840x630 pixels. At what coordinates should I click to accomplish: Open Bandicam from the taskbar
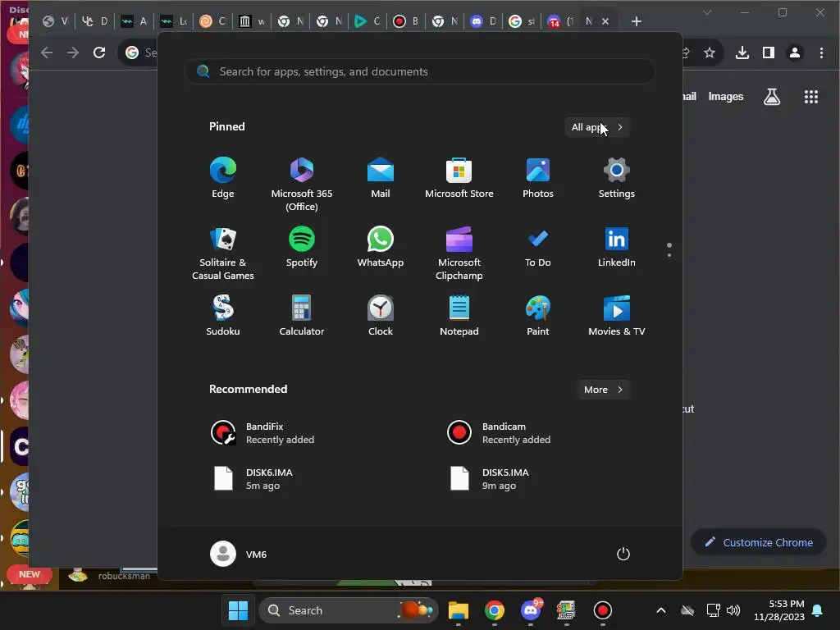coord(603,610)
